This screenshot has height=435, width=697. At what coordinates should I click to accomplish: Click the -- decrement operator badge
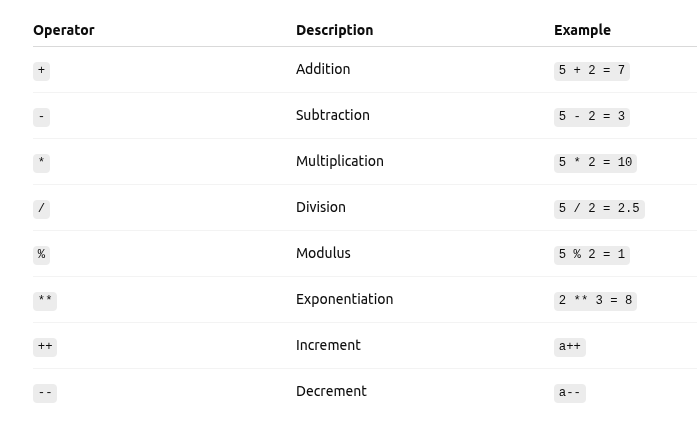tap(45, 393)
